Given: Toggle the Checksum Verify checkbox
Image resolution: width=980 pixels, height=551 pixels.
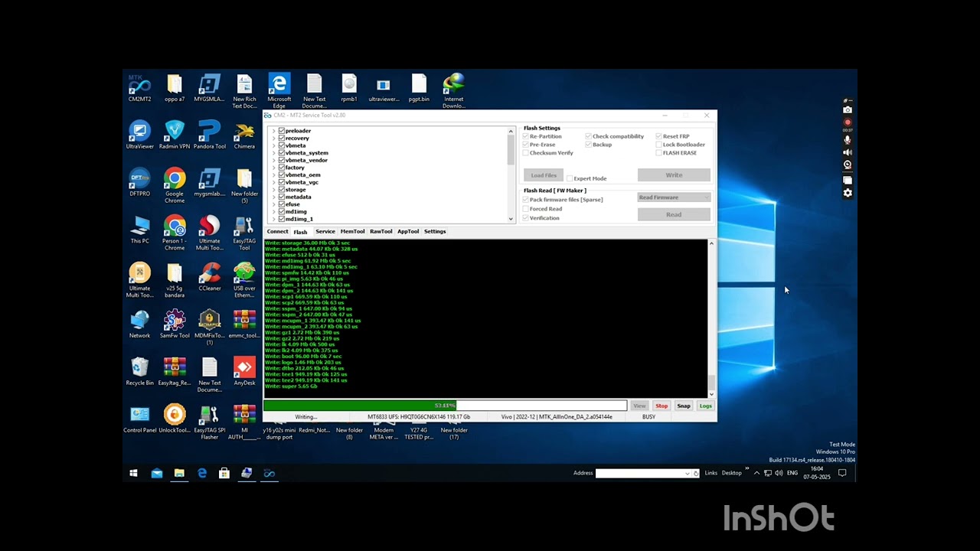Looking at the screenshot, I should click(x=526, y=153).
